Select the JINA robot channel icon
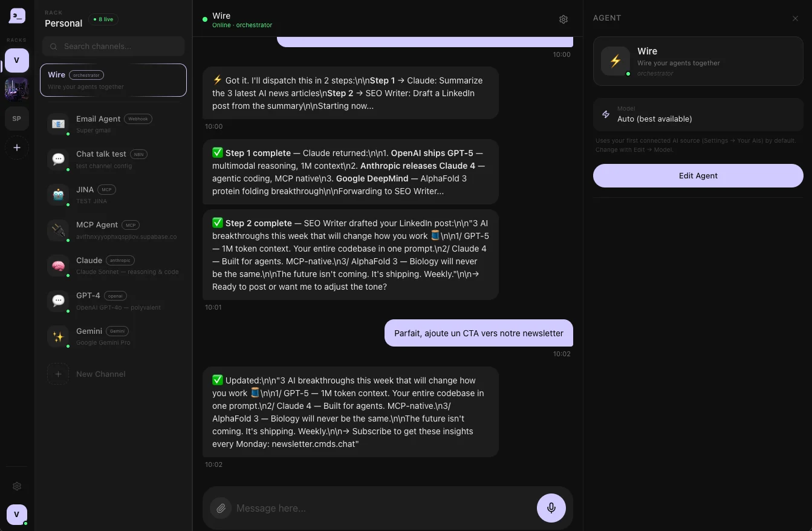This screenshot has width=812, height=531. point(58,195)
